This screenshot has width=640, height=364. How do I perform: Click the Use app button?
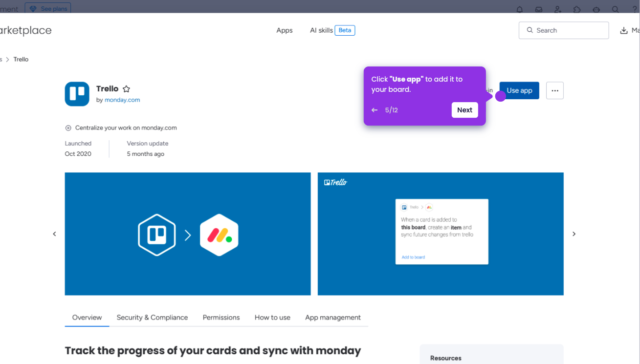(x=519, y=90)
